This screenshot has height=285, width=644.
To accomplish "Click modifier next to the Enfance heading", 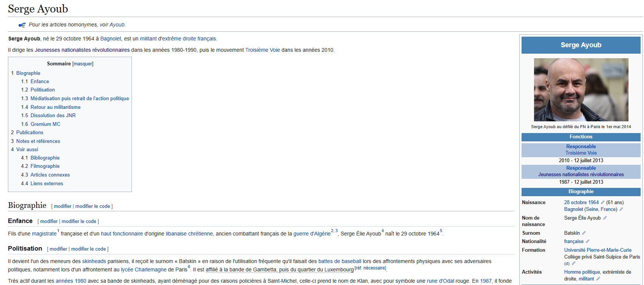I will click(x=49, y=221).
